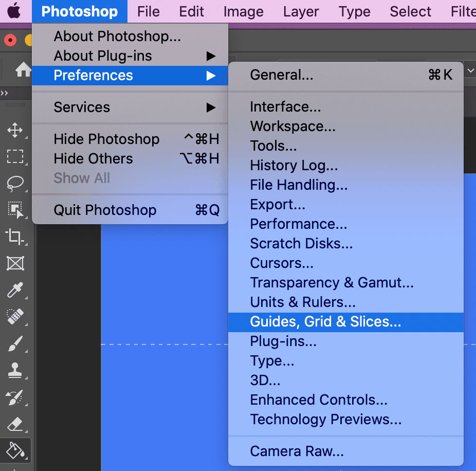476x471 pixels.
Task: Select the Frame tool
Action: pyautogui.click(x=16, y=264)
